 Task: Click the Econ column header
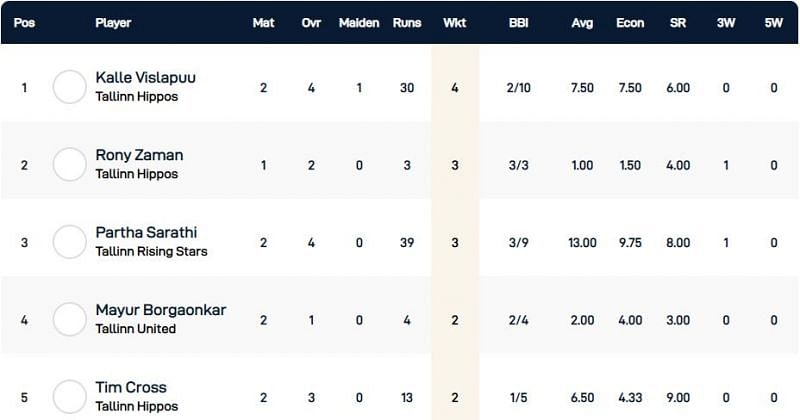coord(631,22)
